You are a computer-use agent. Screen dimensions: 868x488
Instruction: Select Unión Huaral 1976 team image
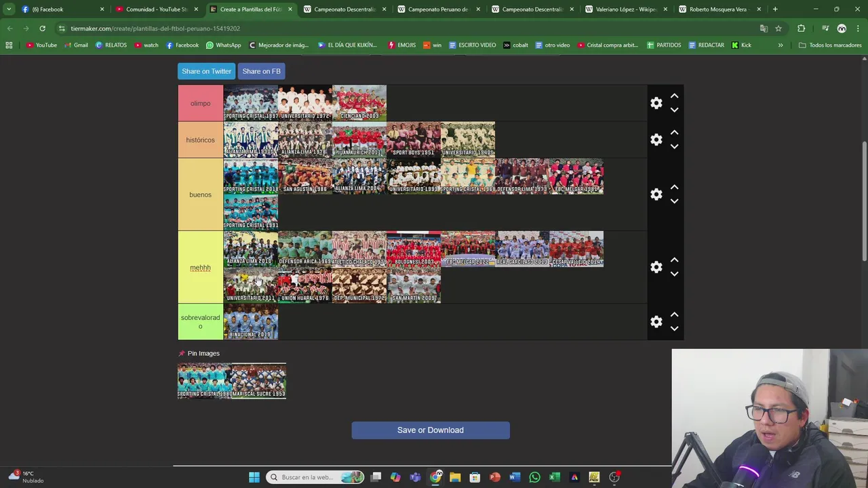[x=305, y=285]
